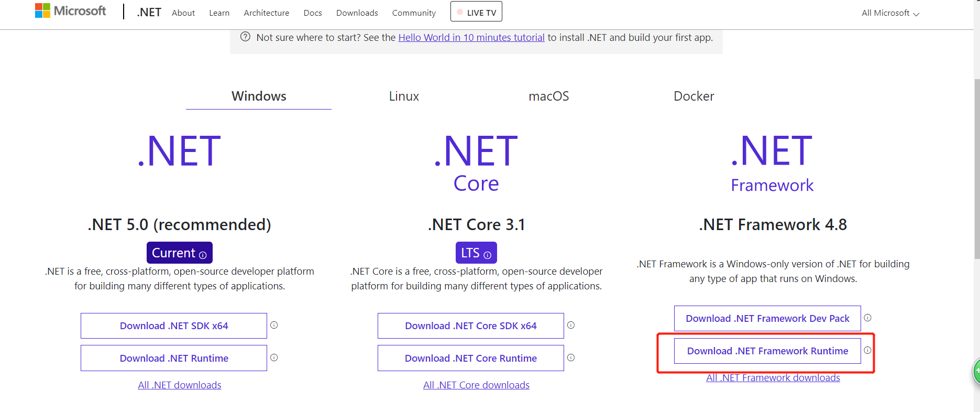Click the page vertical scrollbar

(x=977, y=168)
